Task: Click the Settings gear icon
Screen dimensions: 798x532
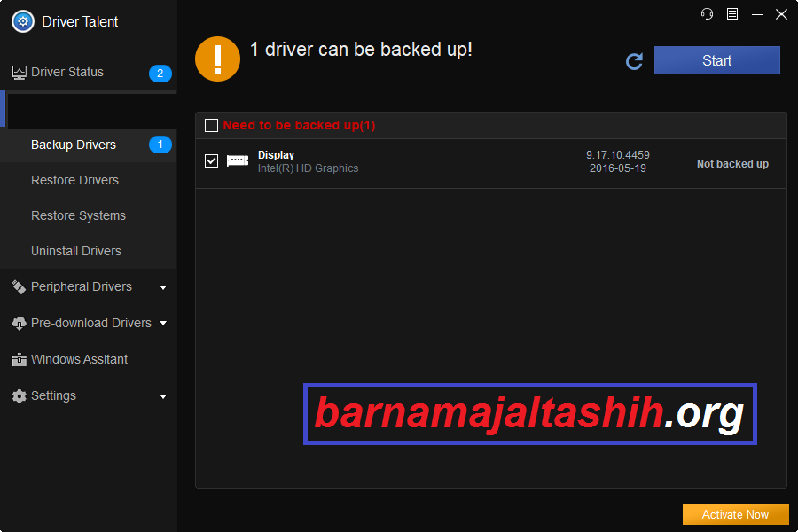Action: [19, 396]
